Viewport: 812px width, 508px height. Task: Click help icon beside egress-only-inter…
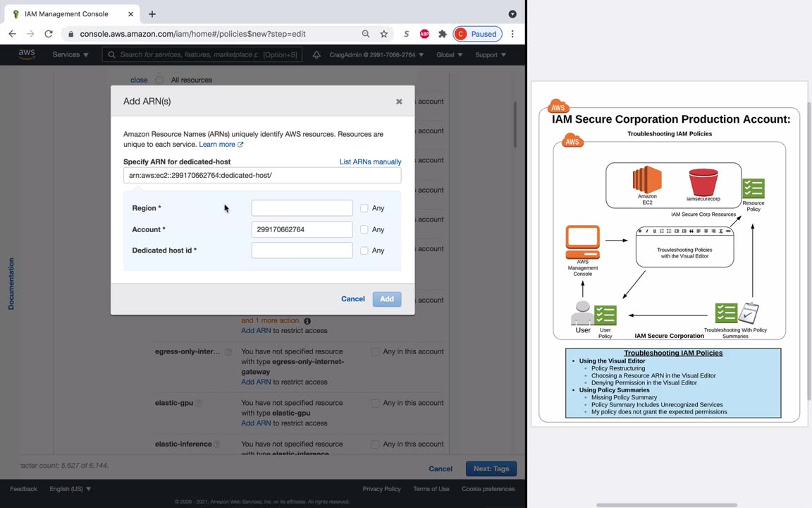(x=228, y=351)
